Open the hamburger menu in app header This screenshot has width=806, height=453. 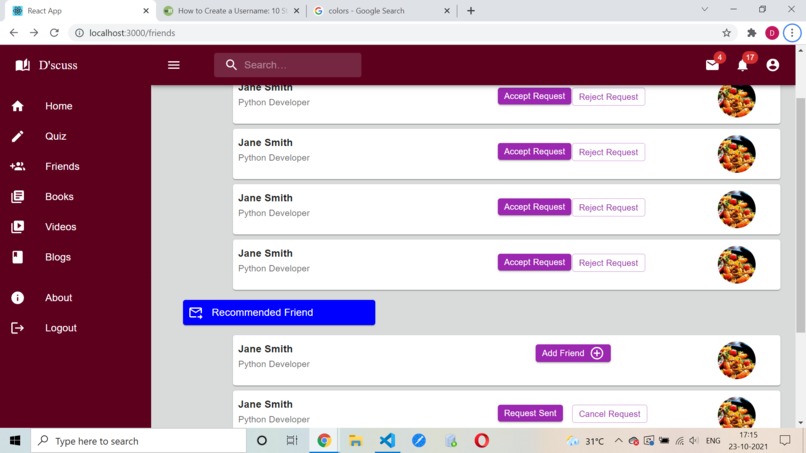pyautogui.click(x=174, y=65)
